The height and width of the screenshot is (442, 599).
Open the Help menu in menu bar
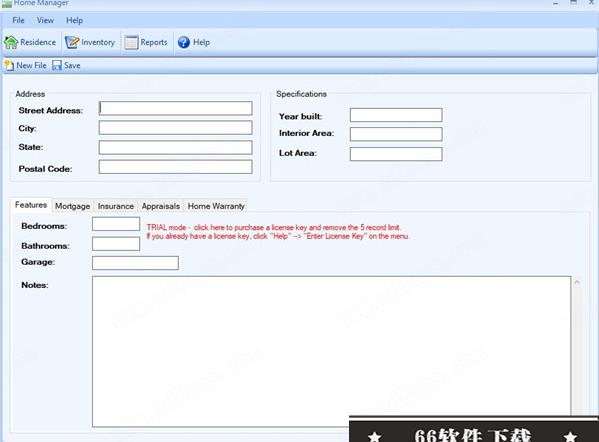pos(74,20)
